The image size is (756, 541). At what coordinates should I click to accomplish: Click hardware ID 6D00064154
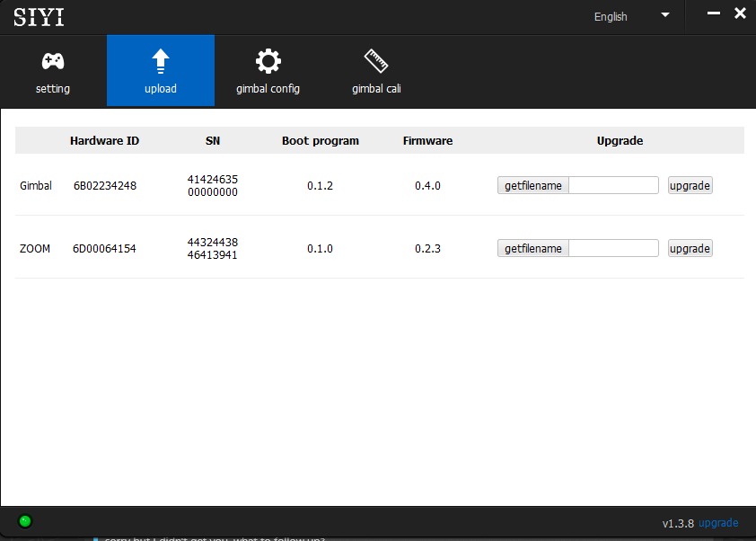coord(105,249)
